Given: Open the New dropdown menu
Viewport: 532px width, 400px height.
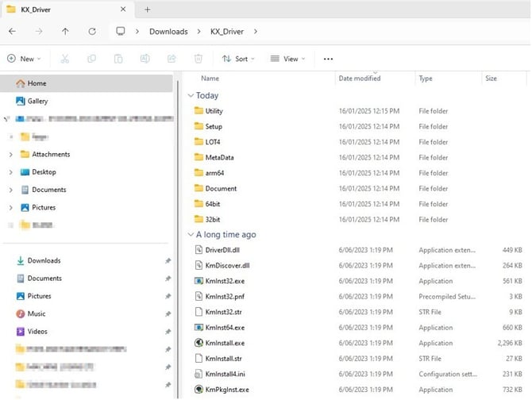Looking at the screenshot, I should (x=24, y=59).
